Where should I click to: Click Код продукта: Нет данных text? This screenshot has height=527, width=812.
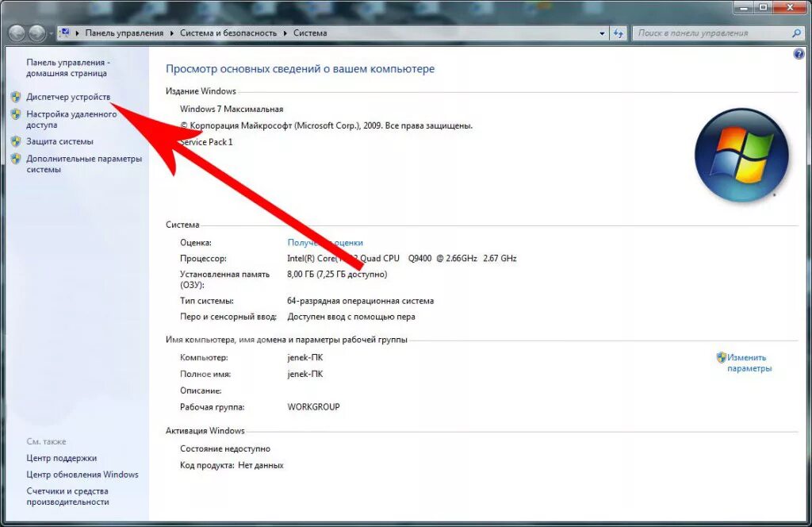[232, 465]
